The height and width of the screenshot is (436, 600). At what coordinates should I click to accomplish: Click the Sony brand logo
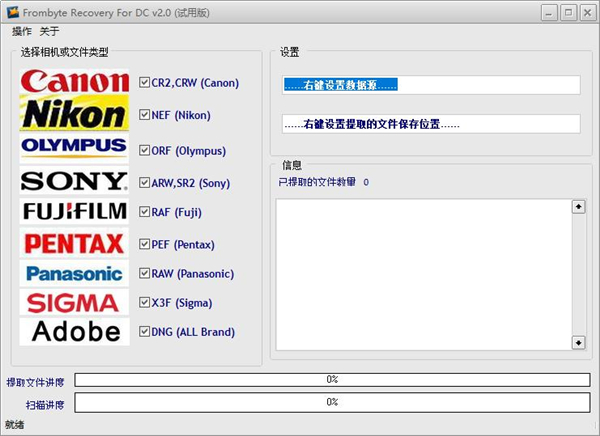pyautogui.click(x=75, y=181)
